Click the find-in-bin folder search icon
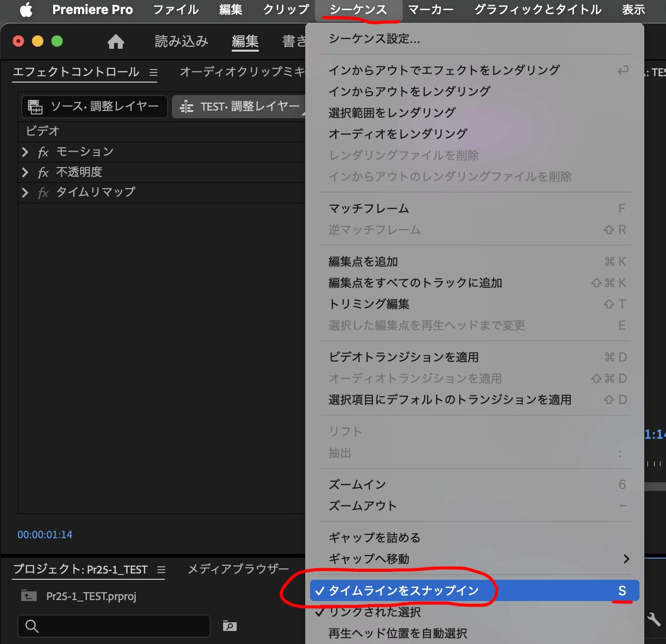Image resolution: width=666 pixels, height=644 pixels. tap(229, 626)
